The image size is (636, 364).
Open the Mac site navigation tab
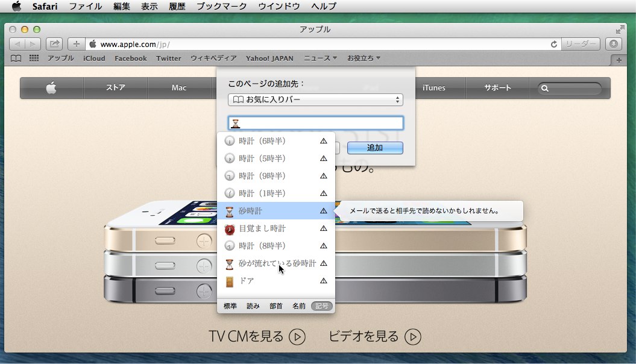(179, 87)
